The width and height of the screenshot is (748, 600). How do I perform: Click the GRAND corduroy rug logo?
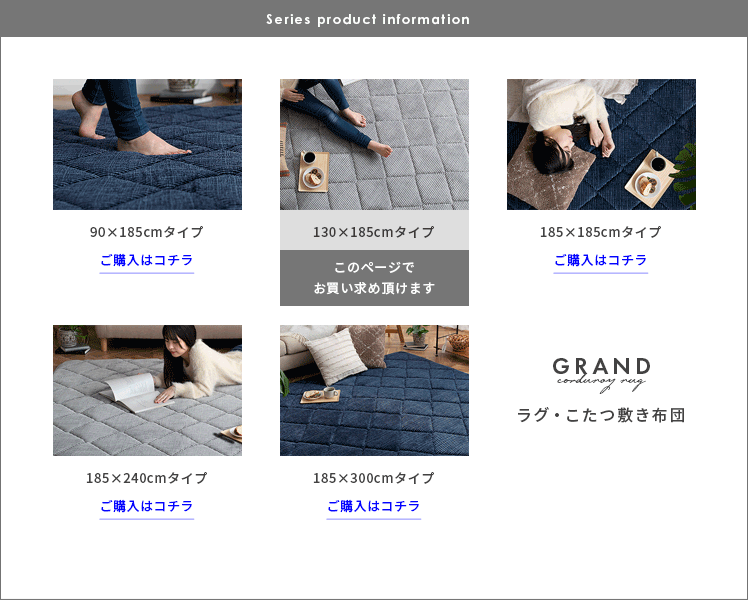(x=601, y=375)
